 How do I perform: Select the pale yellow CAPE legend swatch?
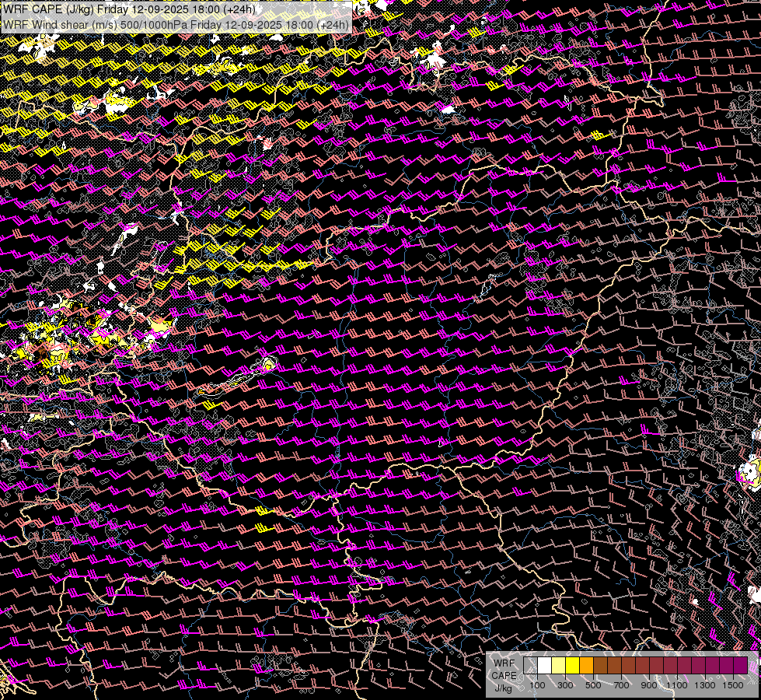[558, 665]
